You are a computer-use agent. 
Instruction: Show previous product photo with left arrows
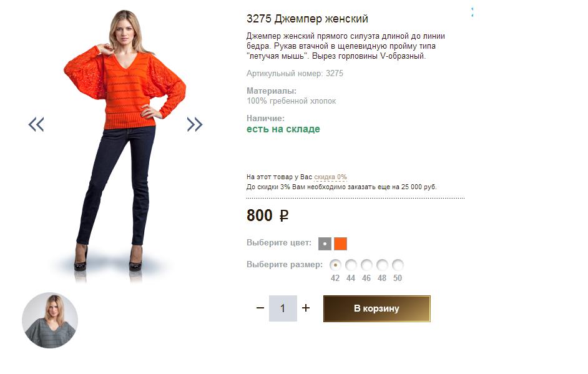click(x=36, y=124)
